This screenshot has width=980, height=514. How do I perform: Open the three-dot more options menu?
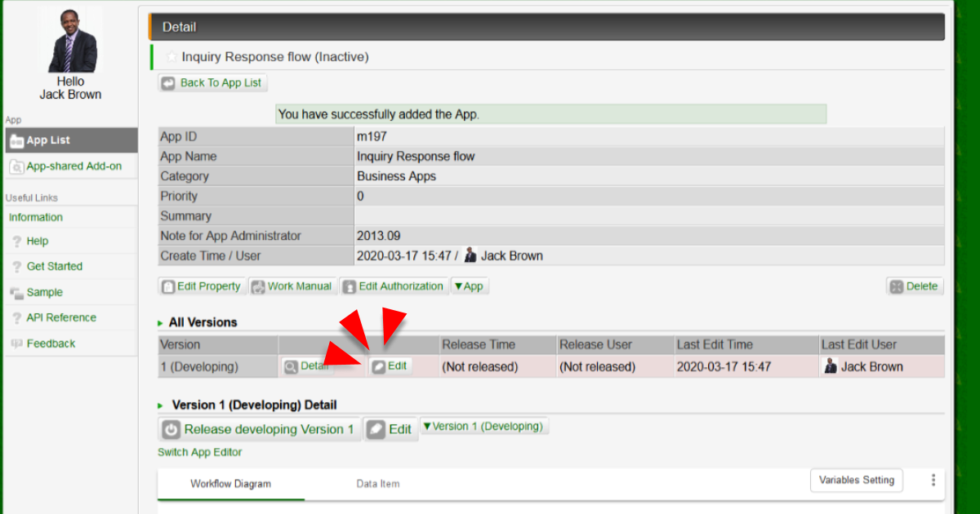pyautogui.click(x=933, y=481)
